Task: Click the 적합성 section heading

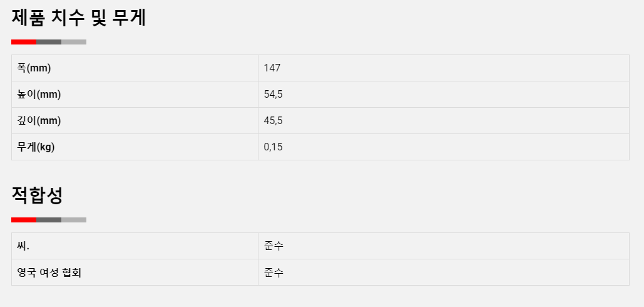Action: point(37,195)
